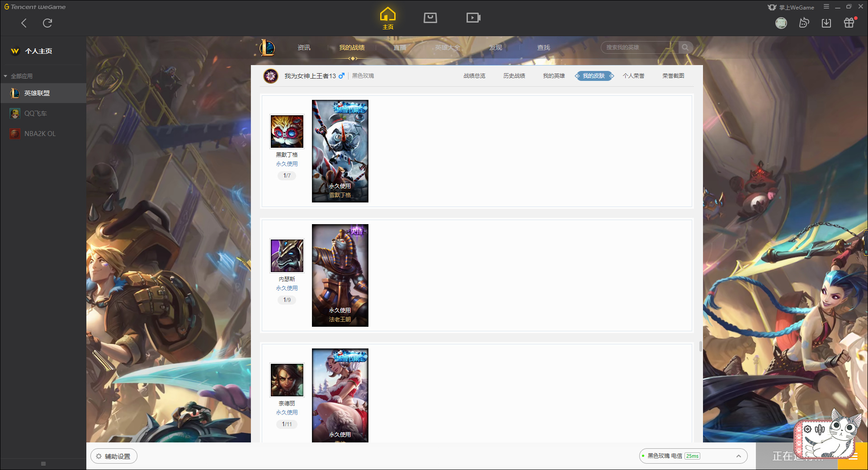Open the user avatar profile
868x470 pixels.
[x=781, y=23]
